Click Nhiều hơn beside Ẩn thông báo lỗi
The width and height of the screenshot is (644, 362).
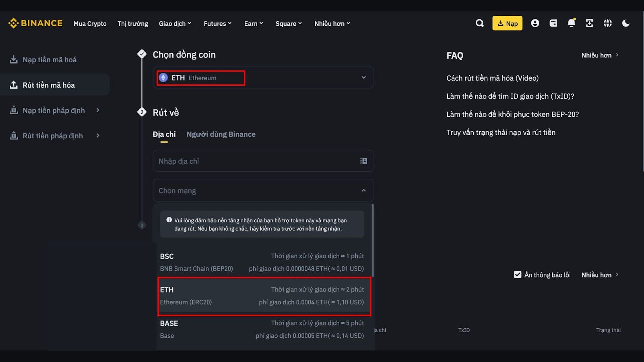(x=600, y=275)
